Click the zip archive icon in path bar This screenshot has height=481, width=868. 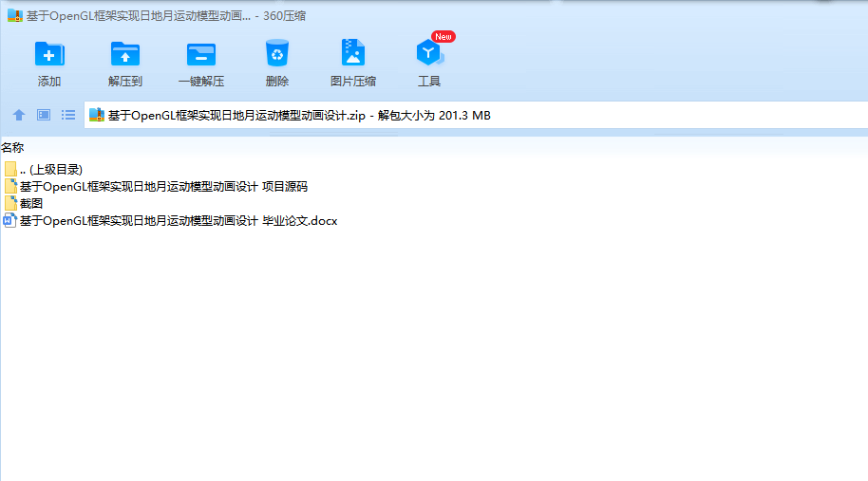tap(97, 115)
